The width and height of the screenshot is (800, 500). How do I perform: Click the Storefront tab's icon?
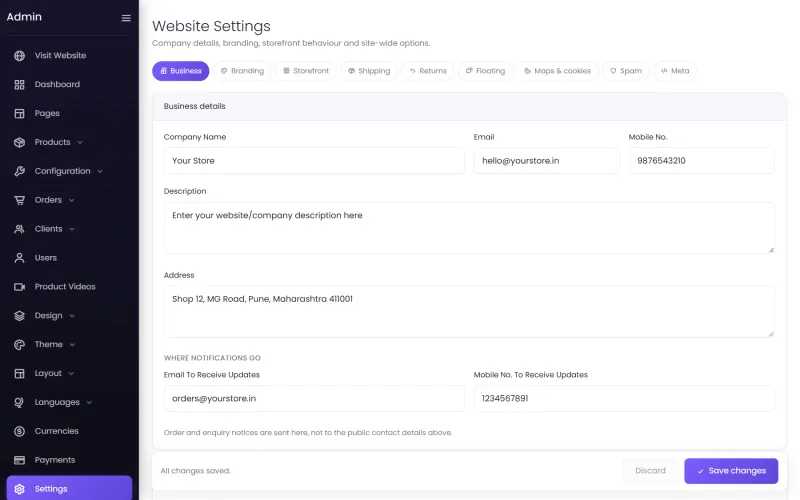point(286,71)
